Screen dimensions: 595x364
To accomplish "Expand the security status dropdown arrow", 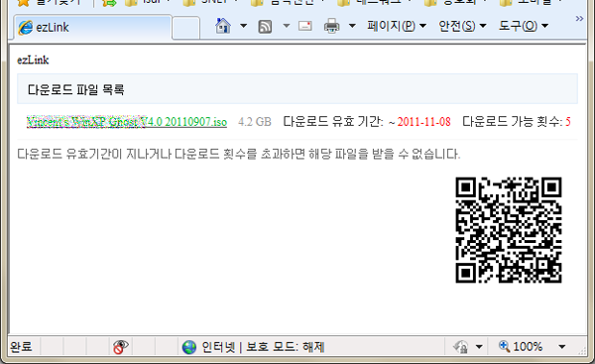I will (479, 346).
